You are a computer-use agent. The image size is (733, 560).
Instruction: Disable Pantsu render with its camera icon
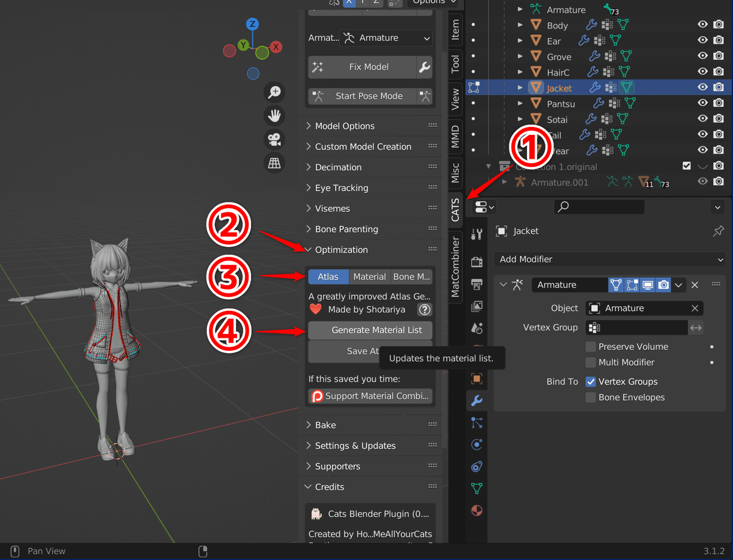(719, 104)
